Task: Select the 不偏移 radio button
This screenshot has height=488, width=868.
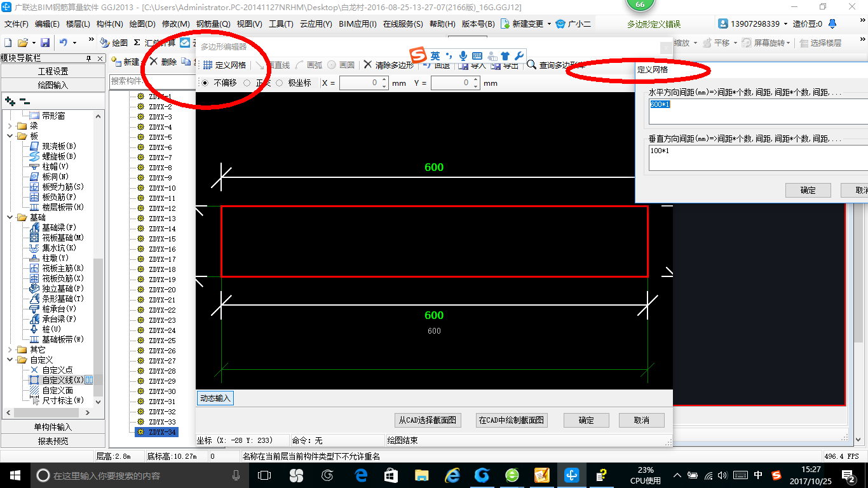Action: 205,83
